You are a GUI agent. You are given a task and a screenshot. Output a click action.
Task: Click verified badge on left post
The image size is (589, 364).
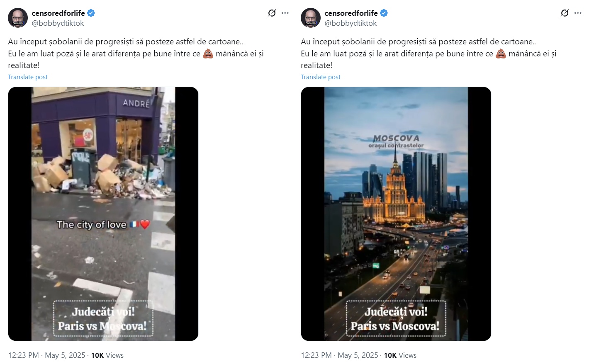(91, 13)
